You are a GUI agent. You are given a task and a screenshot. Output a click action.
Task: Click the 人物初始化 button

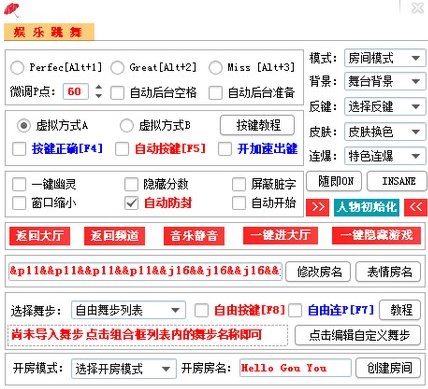(366, 208)
